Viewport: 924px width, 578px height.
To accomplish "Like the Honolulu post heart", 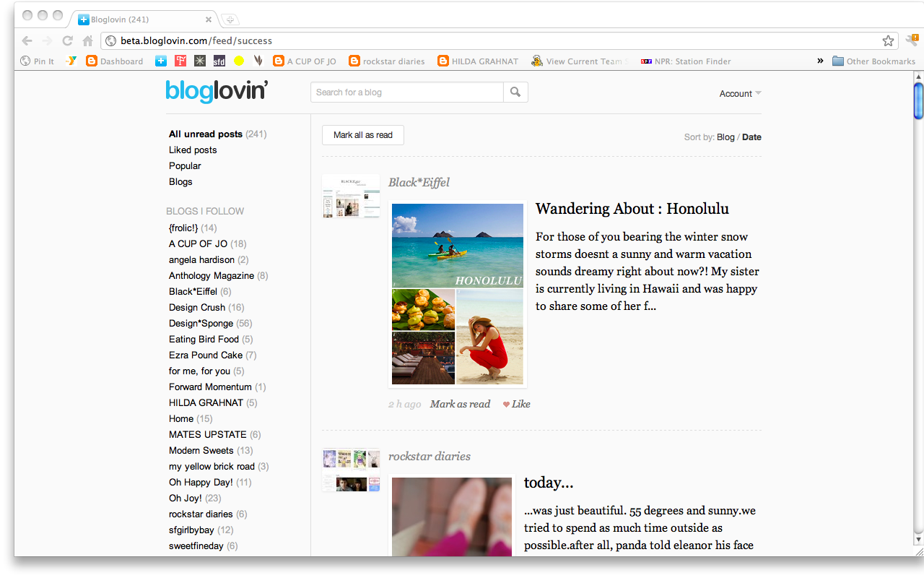I will pyautogui.click(x=516, y=405).
